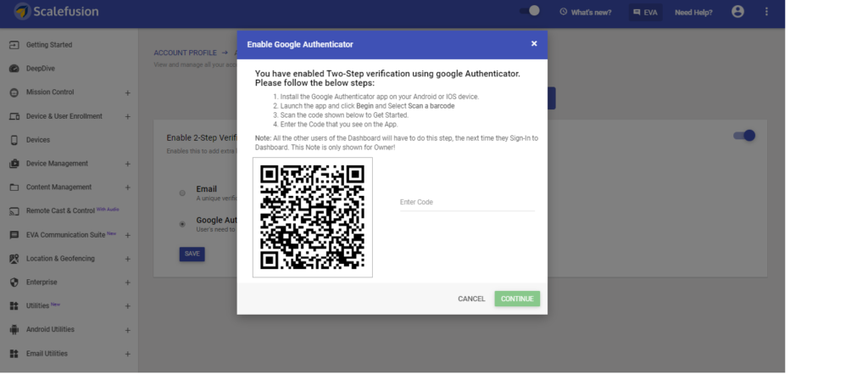Expand the Enterprise section

click(128, 283)
